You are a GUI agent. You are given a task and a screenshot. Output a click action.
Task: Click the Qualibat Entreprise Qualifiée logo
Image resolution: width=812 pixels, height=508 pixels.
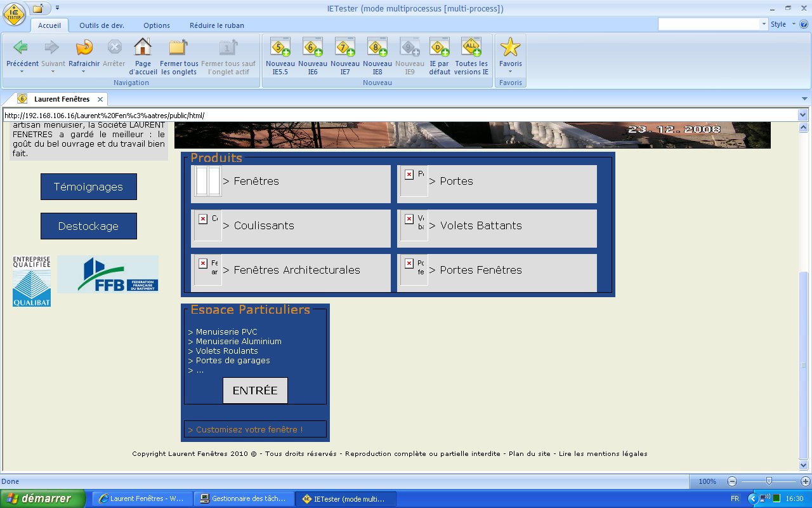point(31,281)
